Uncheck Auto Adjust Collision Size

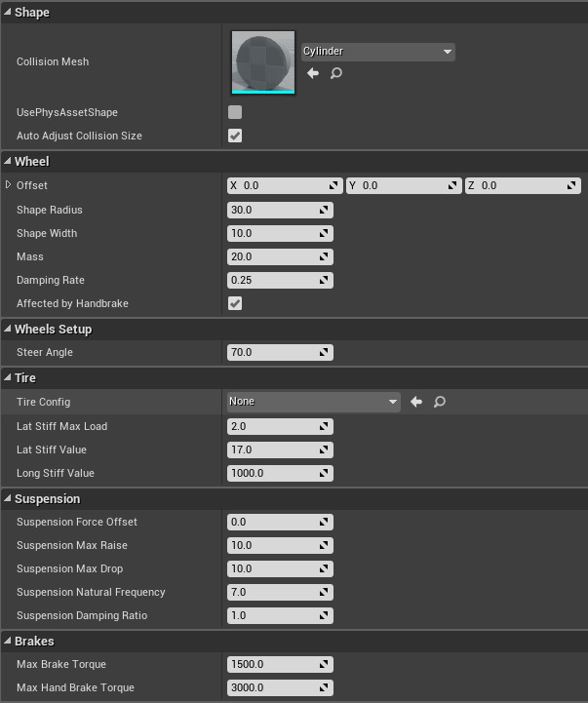click(235, 136)
